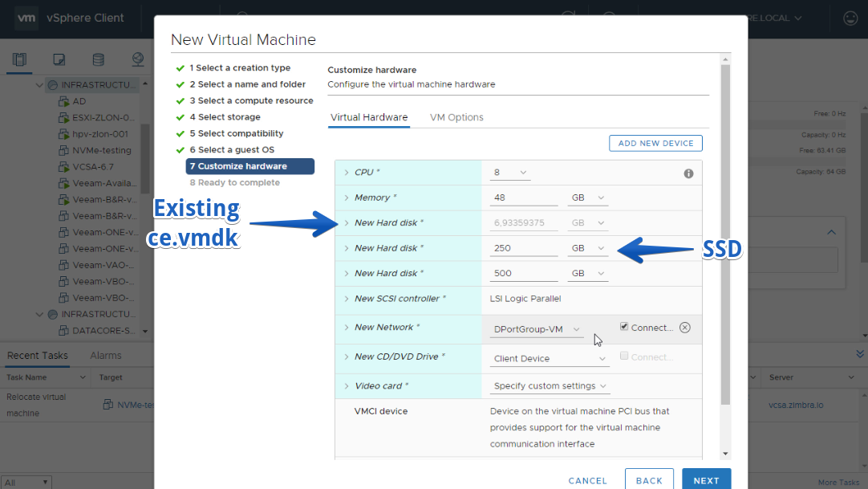868x489 pixels.
Task: Select the NVMe-testing VM in inventory tree
Action: (101, 150)
